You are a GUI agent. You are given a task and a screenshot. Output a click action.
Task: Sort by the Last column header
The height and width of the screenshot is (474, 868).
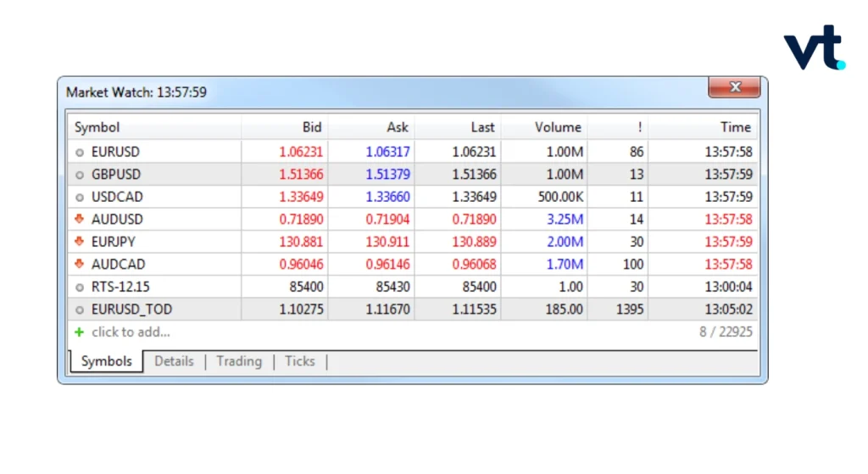458,127
